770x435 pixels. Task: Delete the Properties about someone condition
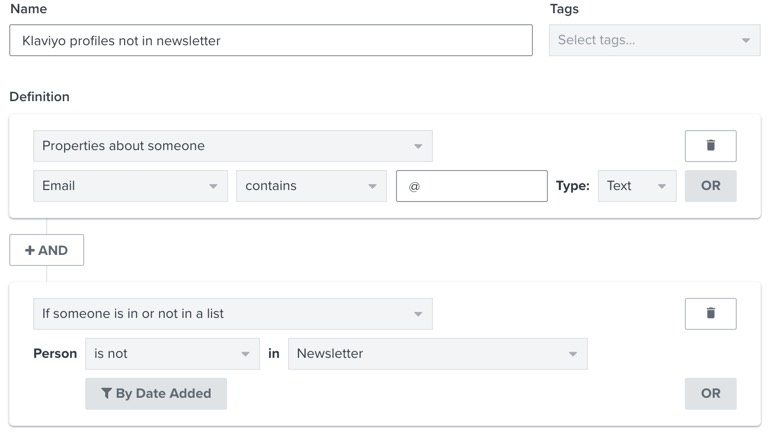tap(710, 146)
